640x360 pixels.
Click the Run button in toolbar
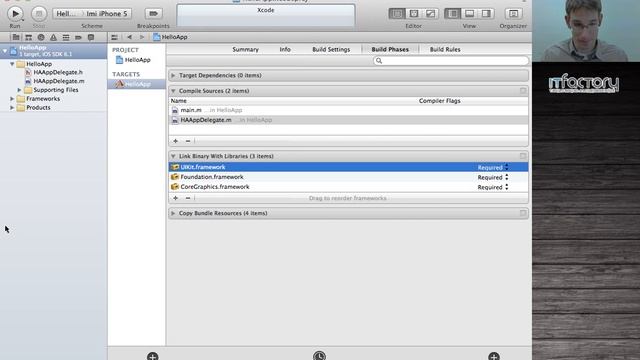(15, 14)
